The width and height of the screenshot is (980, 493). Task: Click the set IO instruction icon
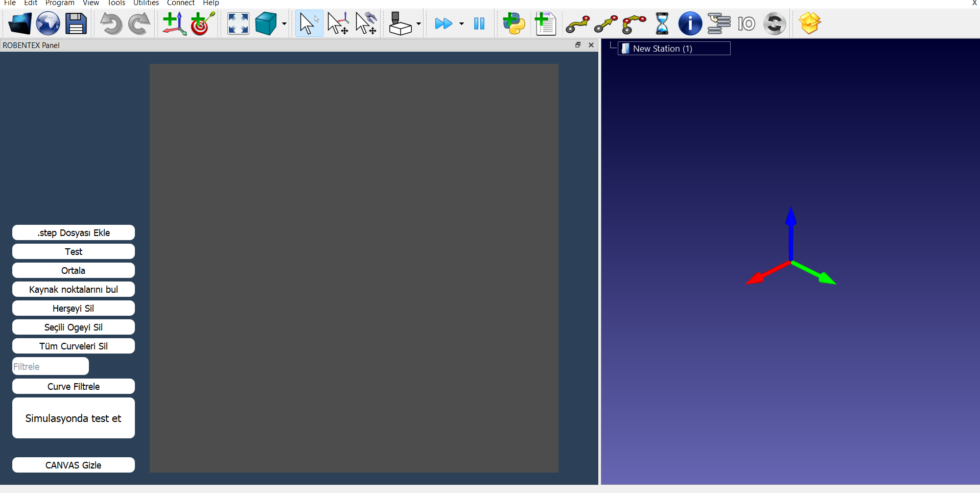click(x=746, y=24)
